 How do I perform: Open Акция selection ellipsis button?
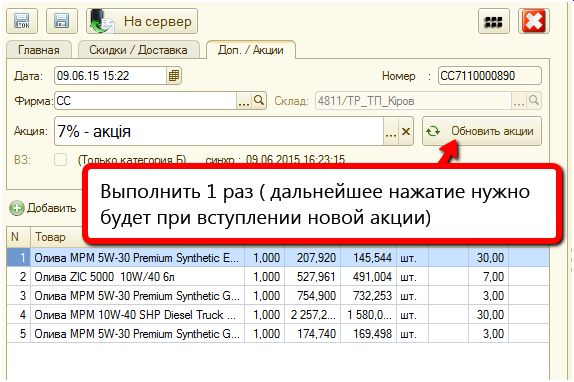pyautogui.click(x=391, y=131)
